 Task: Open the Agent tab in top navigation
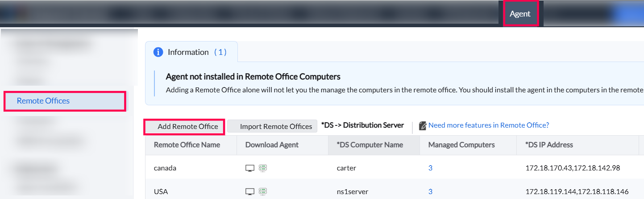[520, 13]
